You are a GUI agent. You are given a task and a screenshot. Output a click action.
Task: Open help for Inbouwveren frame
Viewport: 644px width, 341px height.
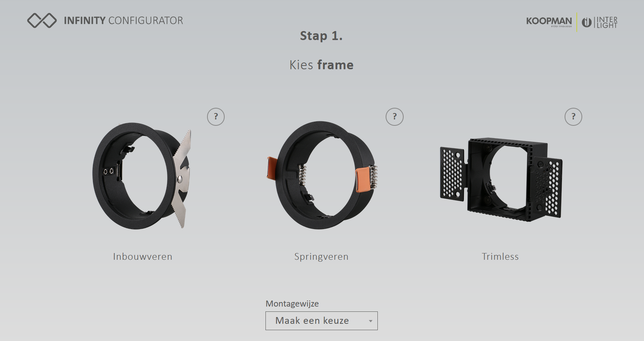[x=216, y=117]
